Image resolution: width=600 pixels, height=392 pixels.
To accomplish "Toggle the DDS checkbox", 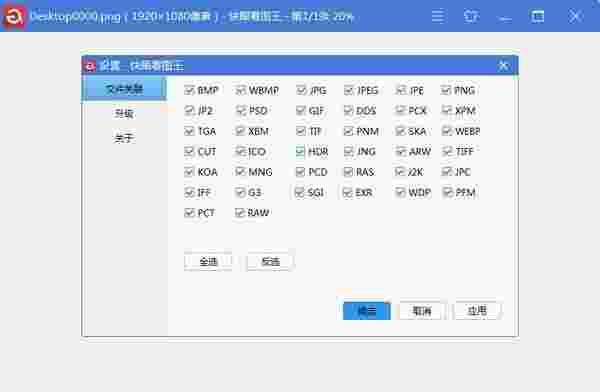I will point(349,111).
